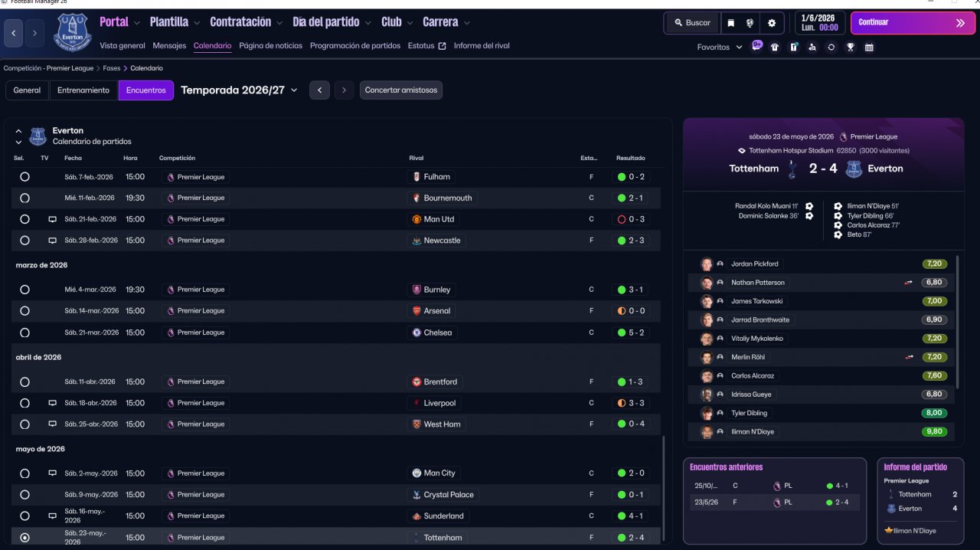This screenshot has height=550, width=980.
Task: Open the transfers circular arrows icon
Action: (831, 47)
